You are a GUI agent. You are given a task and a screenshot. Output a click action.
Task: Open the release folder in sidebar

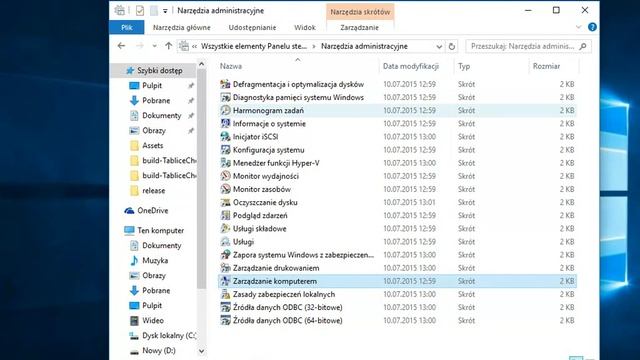pos(153,191)
